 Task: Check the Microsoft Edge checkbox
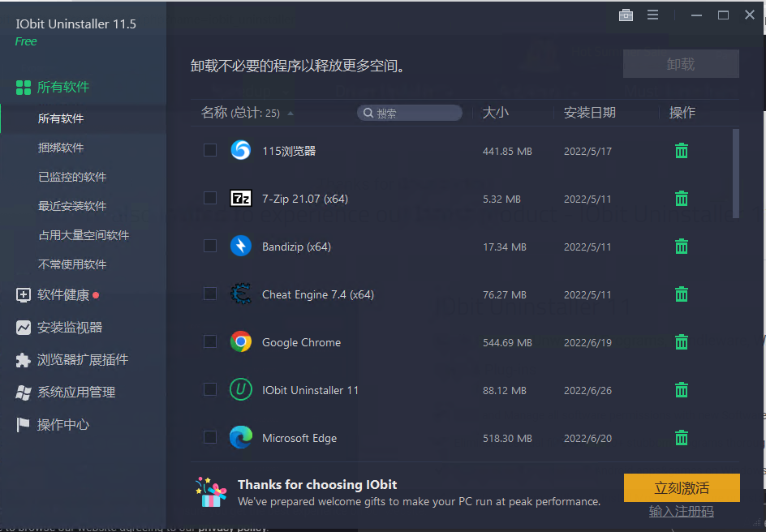tap(210, 437)
